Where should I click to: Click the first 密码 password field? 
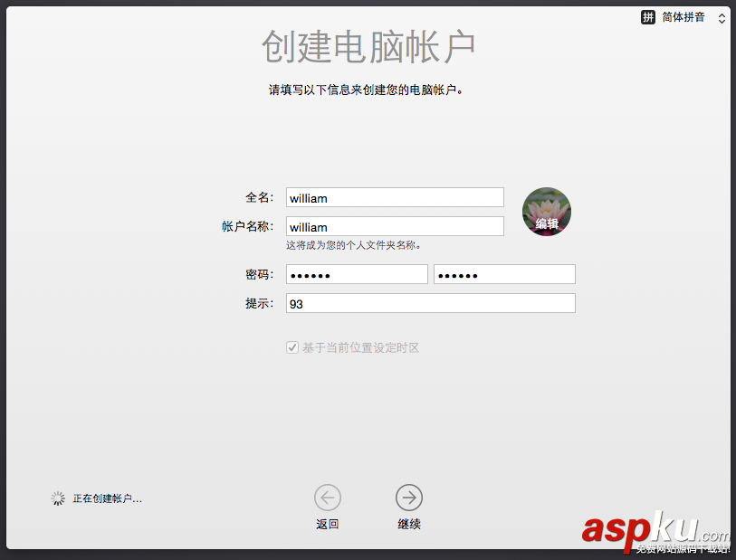click(356, 273)
